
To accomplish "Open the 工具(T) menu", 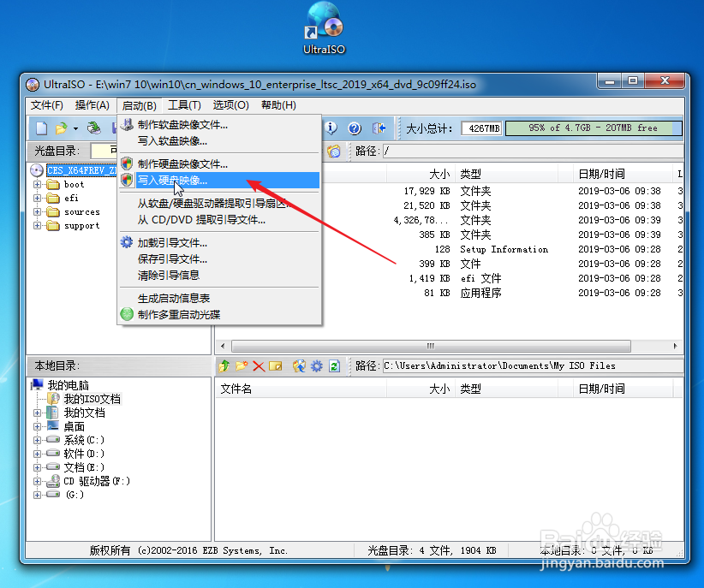I will coord(184,105).
